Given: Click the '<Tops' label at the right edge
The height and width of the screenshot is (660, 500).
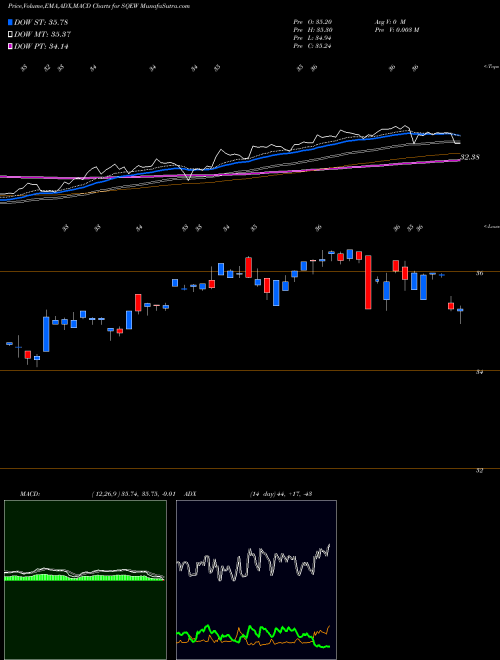Looking at the screenshot, I should pos(491,67).
